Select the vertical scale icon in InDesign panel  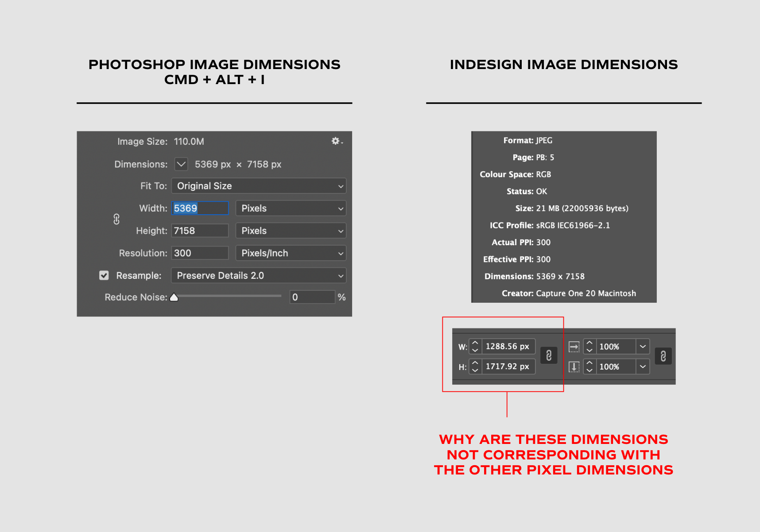click(x=574, y=366)
